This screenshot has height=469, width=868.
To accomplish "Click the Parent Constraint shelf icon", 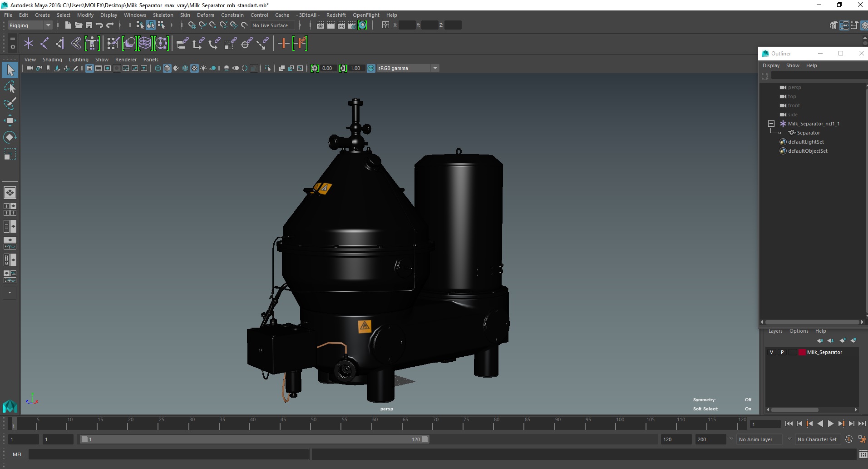I will pos(182,44).
